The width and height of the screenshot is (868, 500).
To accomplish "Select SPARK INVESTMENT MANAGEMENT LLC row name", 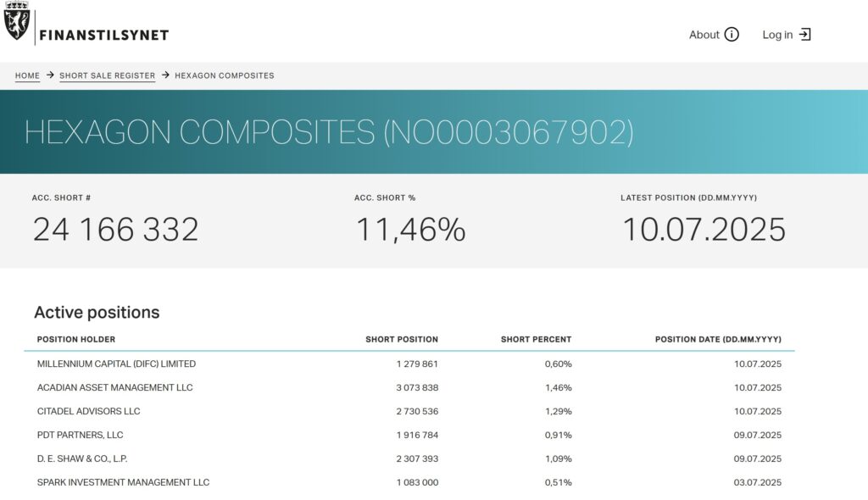I will [124, 483].
